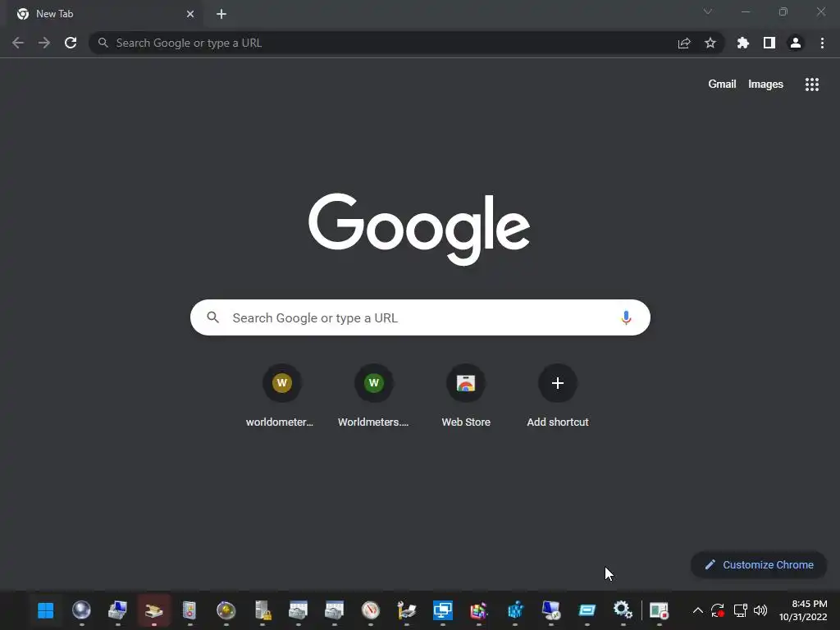Open network settings from the tray

[x=741, y=610]
